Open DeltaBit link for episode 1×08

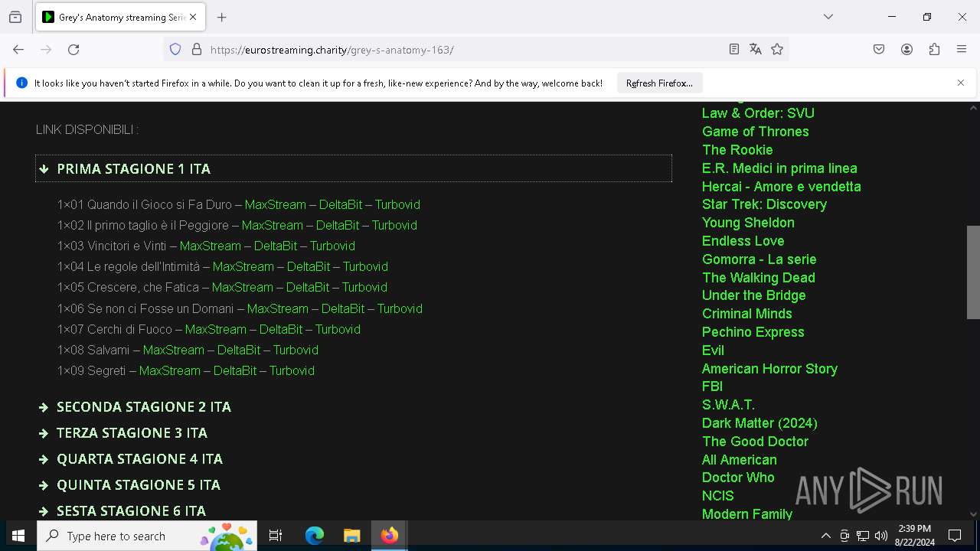[x=239, y=350]
